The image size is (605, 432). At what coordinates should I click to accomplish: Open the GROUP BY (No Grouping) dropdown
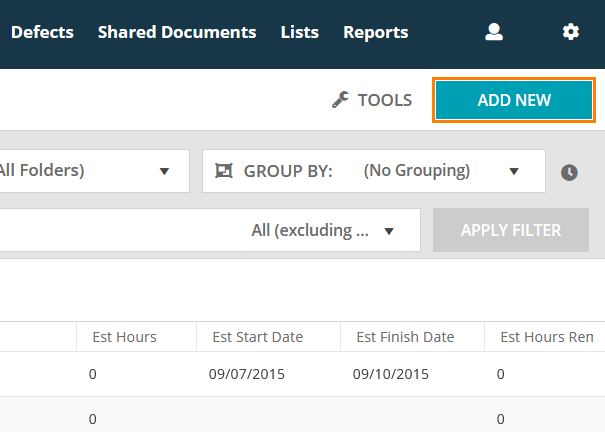[x=373, y=171]
